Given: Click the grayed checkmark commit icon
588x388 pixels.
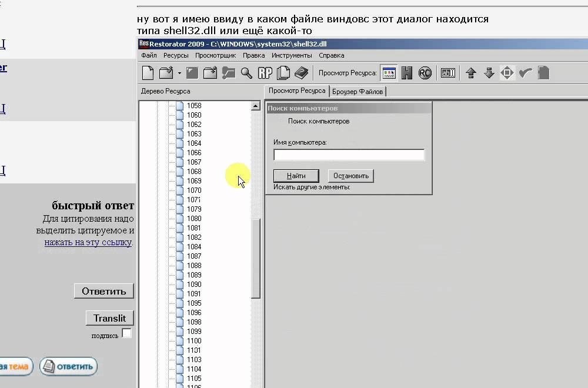Looking at the screenshot, I should (x=525, y=73).
